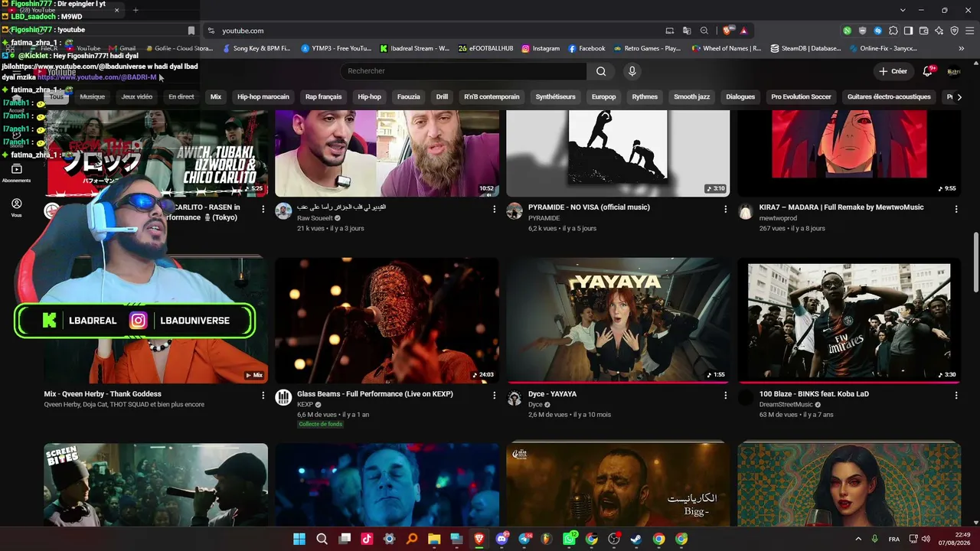The height and width of the screenshot is (551, 980).
Task: Open Telegram from the taskbar
Action: tap(524, 539)
